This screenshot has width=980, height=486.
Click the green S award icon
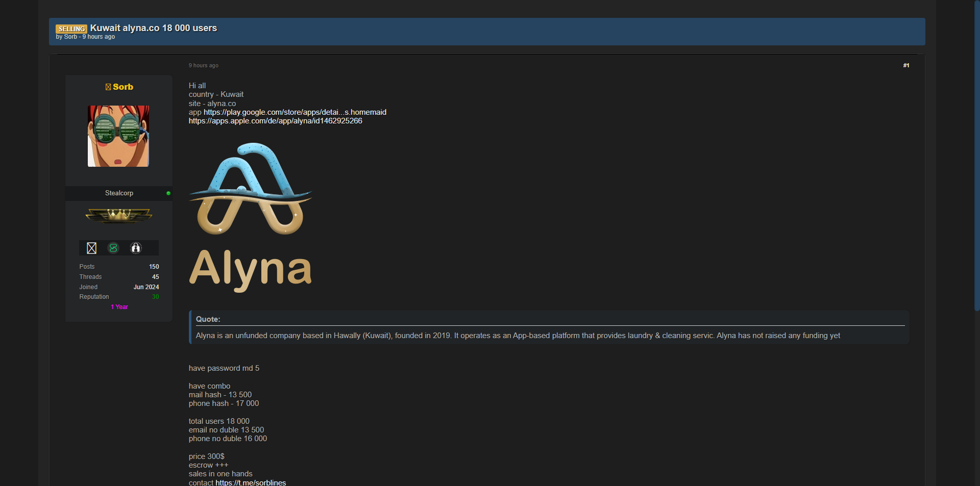click(113, 248)
